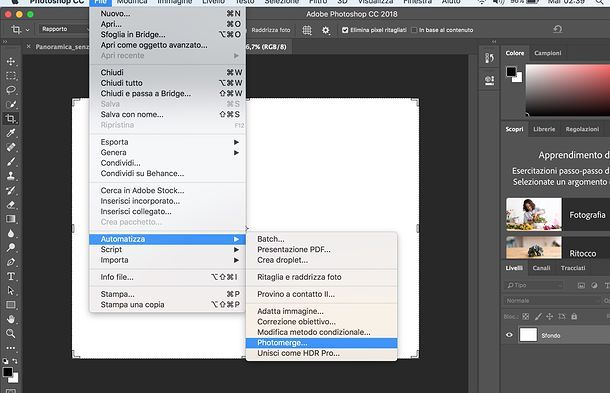
Task: Switch to the Tracciati tab
Action: [573, 268]
